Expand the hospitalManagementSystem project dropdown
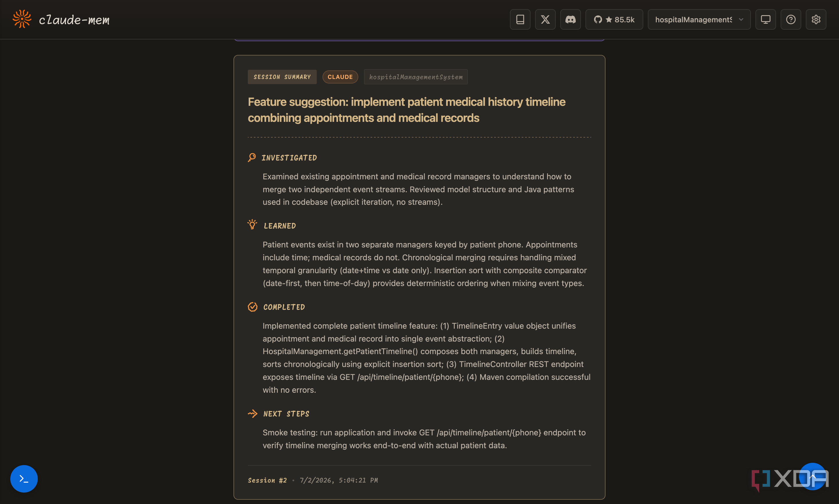 (699, 20)
